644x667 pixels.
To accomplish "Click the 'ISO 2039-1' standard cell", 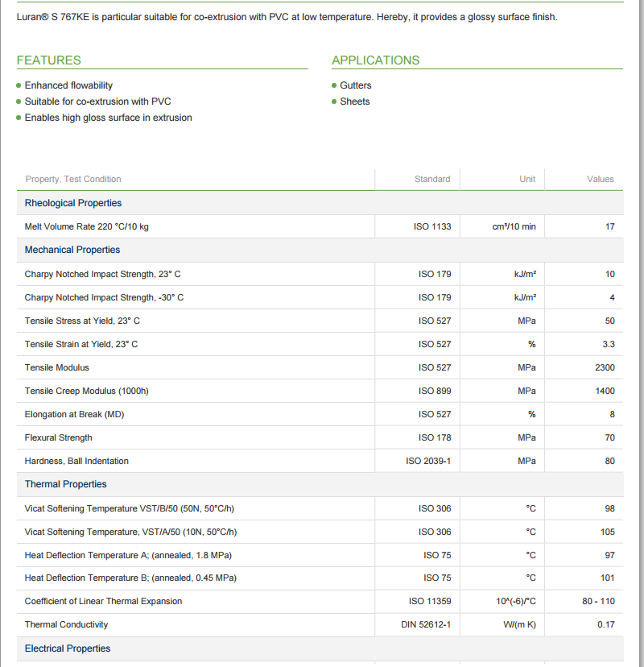I will (x=428, y=462).
